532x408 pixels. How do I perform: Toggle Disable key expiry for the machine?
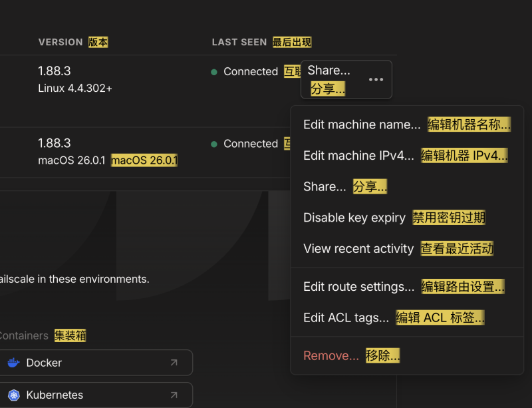coord(354,218)
